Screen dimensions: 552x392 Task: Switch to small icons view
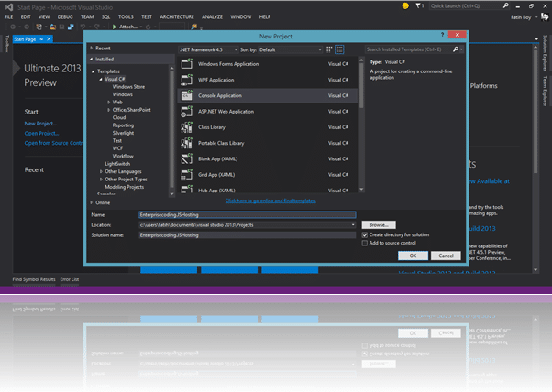click(329, 49)
